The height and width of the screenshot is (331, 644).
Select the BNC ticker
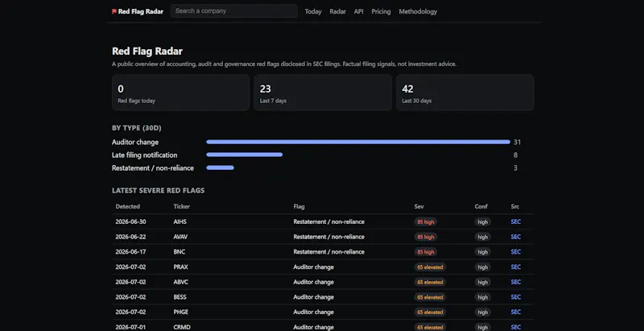179,252
